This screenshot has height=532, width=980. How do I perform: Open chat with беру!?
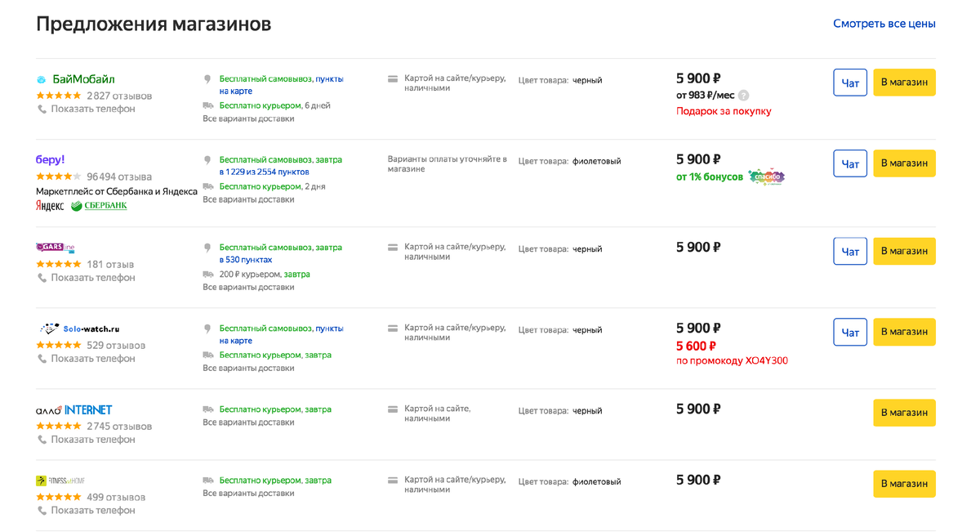(x=850, y=163)
